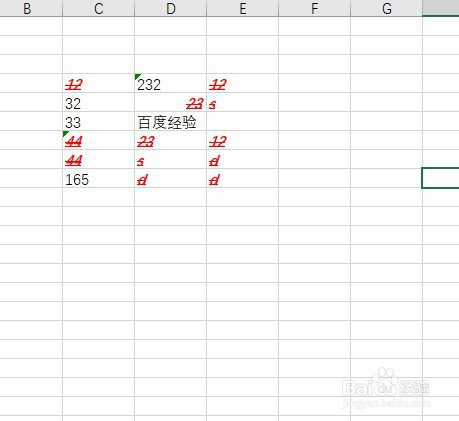459x421 pixels.
Task: Select struck-through d in column D beside 165
Action: (x=170, y=178)
